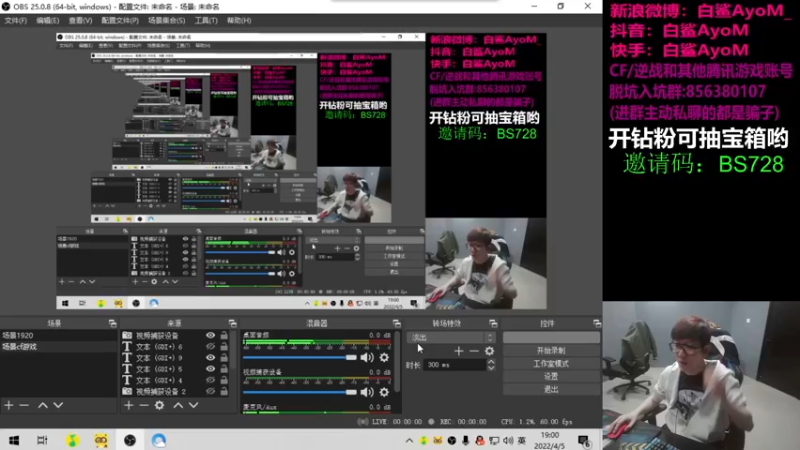Viewport: 800px width, 450px height.
Task: Mute the 视频捕获设备 mixer channel speaker icon
Action: (367, 392)
